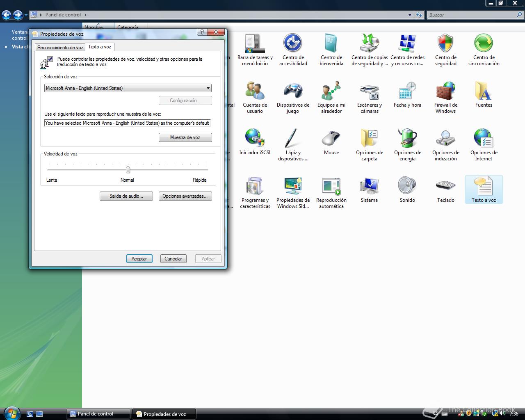Open Centro de sincronización icon
Image resolution: width=525 pixels, height=420 pixels.
[484, 50]
